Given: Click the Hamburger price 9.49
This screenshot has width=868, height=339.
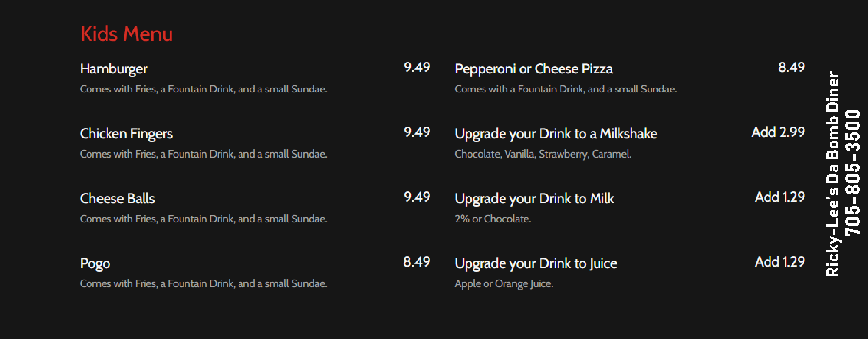Looking at the screenshot, I should [x=417, y=67].
